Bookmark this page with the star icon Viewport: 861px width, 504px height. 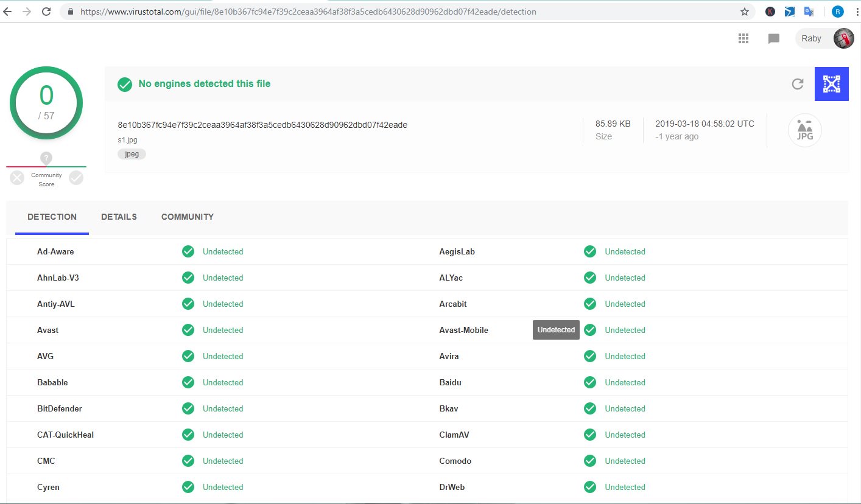coord(744,12)
